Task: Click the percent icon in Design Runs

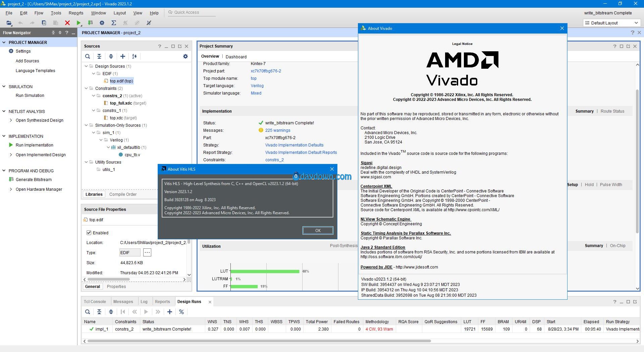Action: [x=181, y=312]
